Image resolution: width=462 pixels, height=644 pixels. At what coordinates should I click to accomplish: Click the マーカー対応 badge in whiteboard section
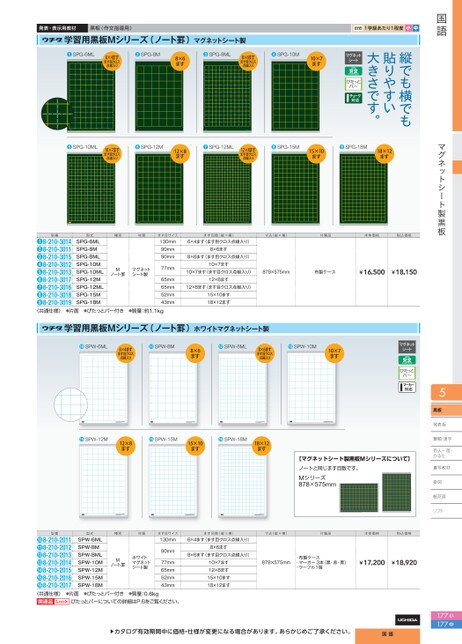pos(407,387)
